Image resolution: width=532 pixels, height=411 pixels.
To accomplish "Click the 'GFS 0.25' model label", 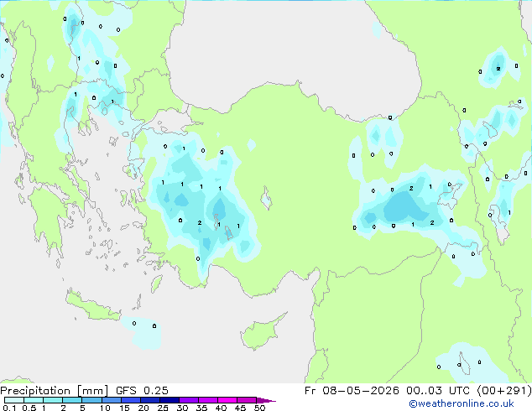I will [142, 391].
